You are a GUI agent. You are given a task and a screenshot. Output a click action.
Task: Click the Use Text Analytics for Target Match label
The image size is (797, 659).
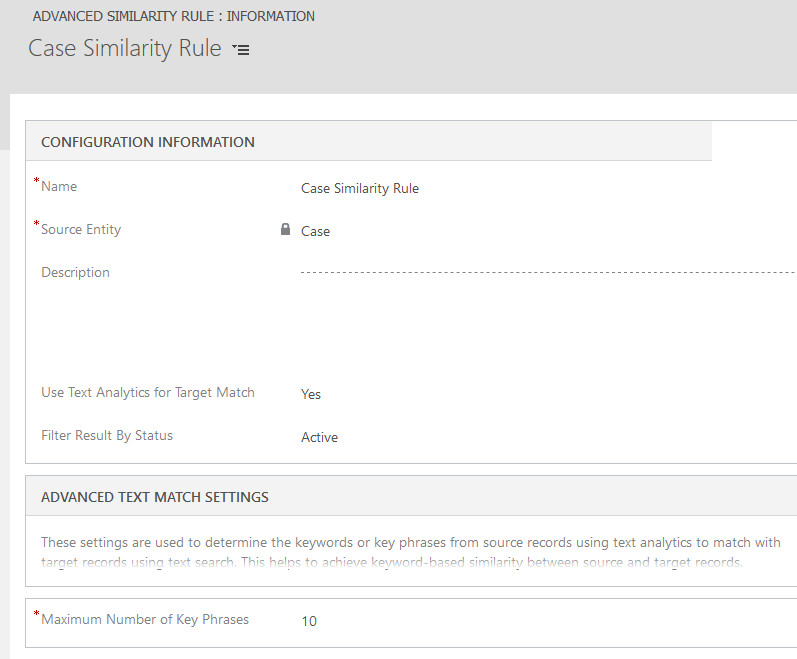pos(148,393)
